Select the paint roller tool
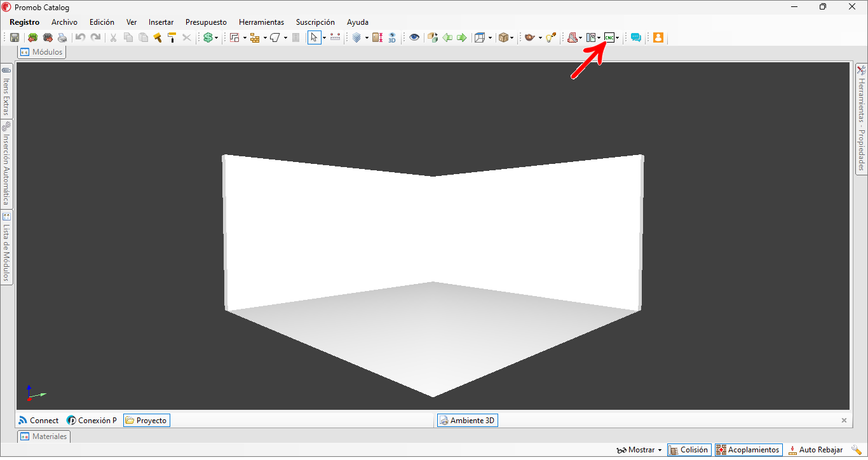 172,37
